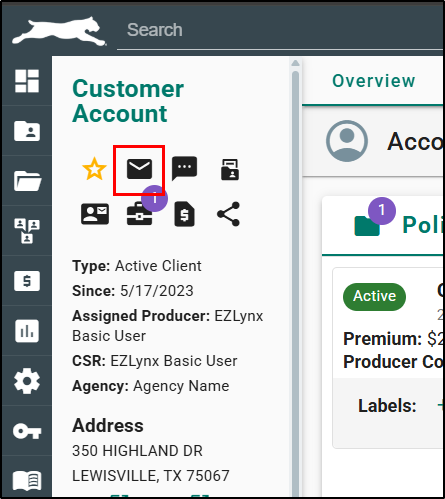
Task: Open the book knowledge base sidebar icon
Action: click(27, 481)
